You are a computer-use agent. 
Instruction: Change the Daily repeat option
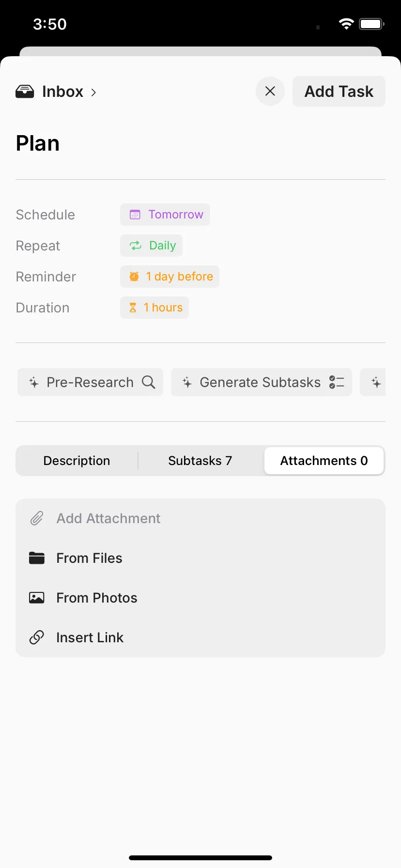[x=152, y=246]
